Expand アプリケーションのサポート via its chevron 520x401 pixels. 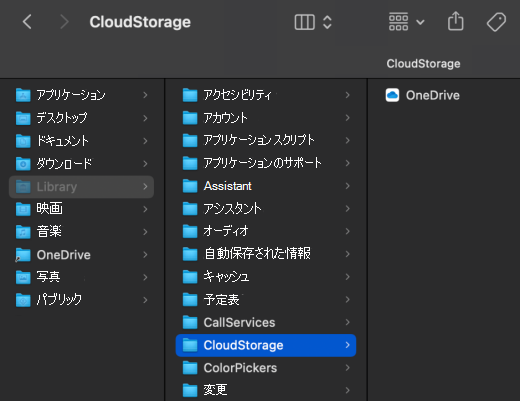pos(348,163)
